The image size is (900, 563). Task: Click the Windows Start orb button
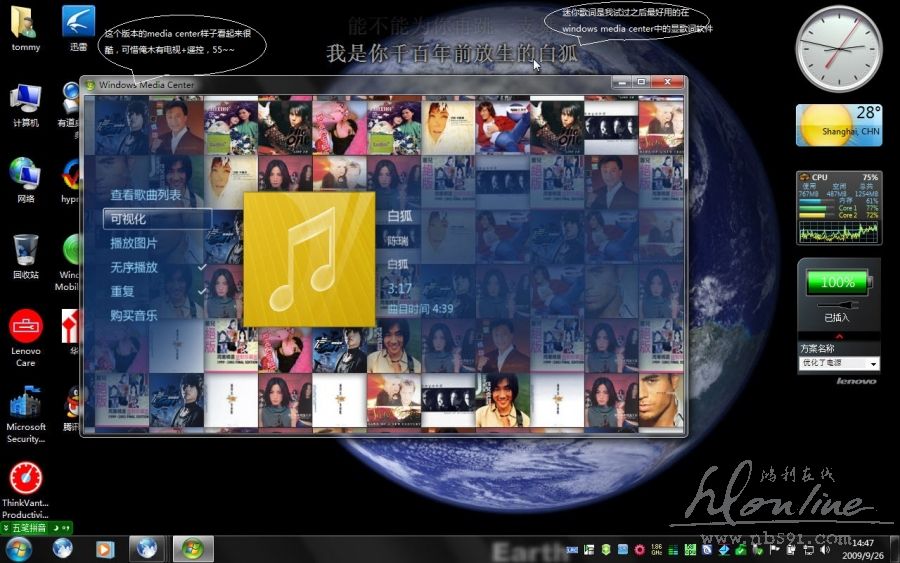[x=18, y=548]
